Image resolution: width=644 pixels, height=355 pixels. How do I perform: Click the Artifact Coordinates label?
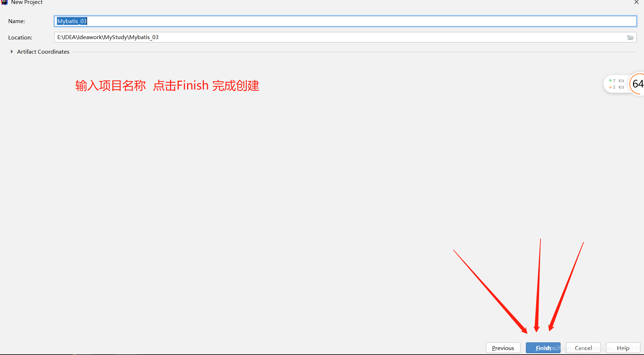click(x=43, y=52)
